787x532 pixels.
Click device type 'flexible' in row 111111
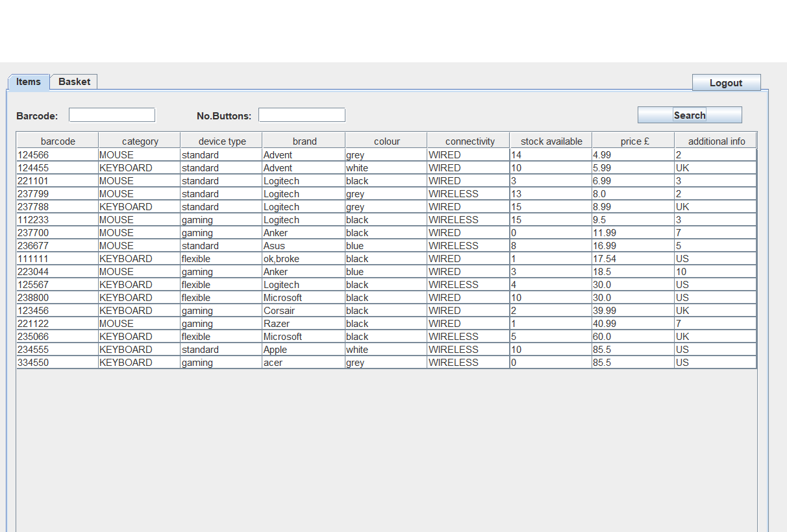221,259
